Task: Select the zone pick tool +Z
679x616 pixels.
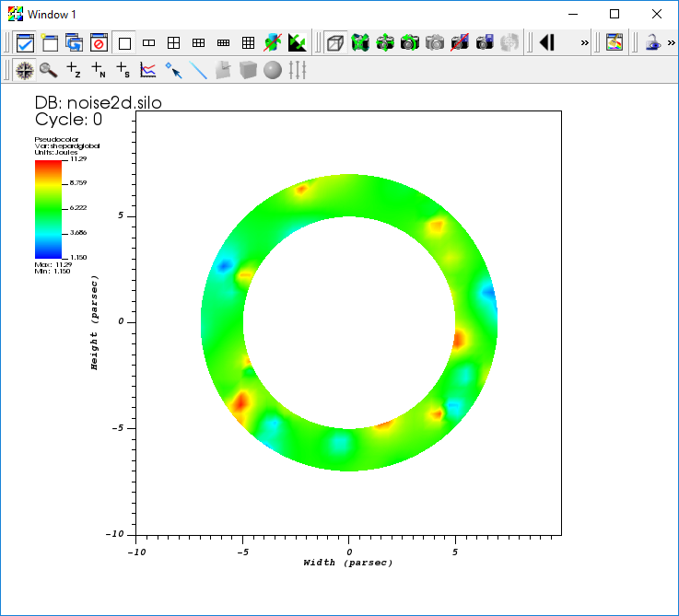Action: [73, 70]
